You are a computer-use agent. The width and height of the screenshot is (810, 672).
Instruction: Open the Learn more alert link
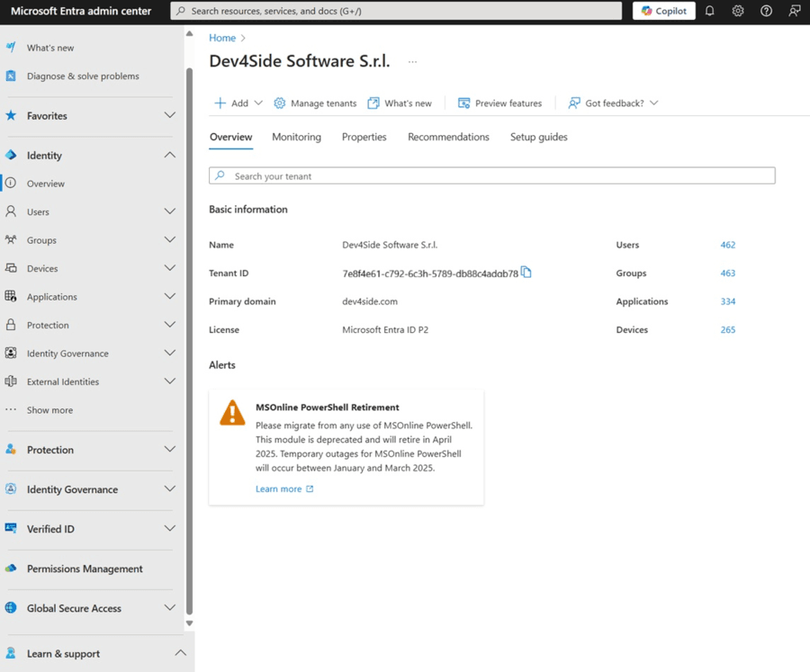point(284,488)
